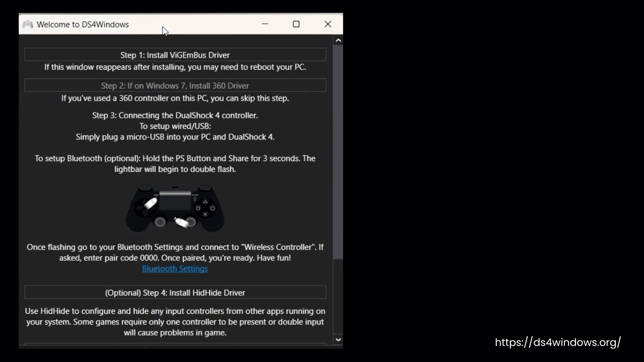Click the vertical scrollbar thumb
644x362 pixels.
pos(338,152)
